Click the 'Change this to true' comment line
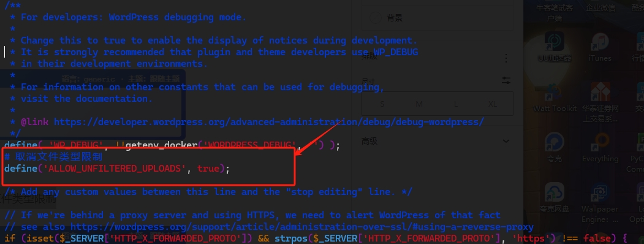The height and width of the screenshot is (244, 644). (x=219, y=40)
